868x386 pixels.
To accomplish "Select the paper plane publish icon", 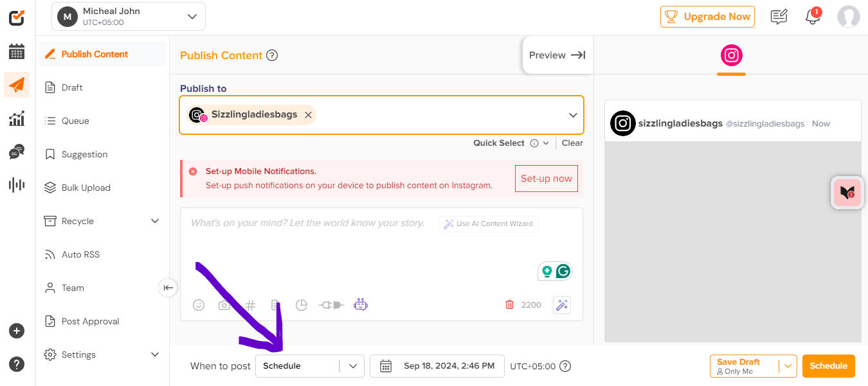I will click(x=17, y=85).
